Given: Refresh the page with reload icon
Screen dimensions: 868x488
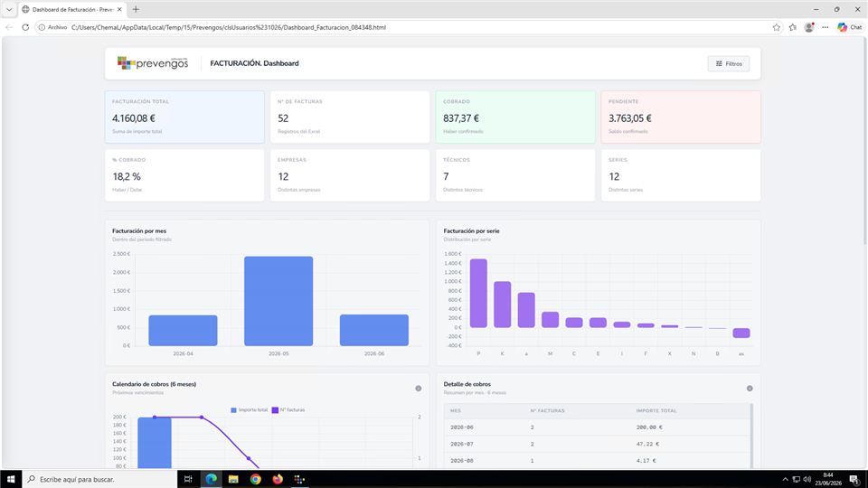Looking at the screenshot, I should tap(25, 27).
